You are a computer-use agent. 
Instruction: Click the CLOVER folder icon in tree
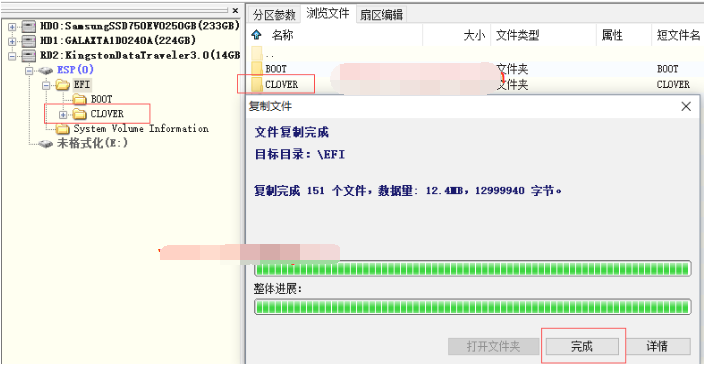pyautogui.click(x=80, y=114)
